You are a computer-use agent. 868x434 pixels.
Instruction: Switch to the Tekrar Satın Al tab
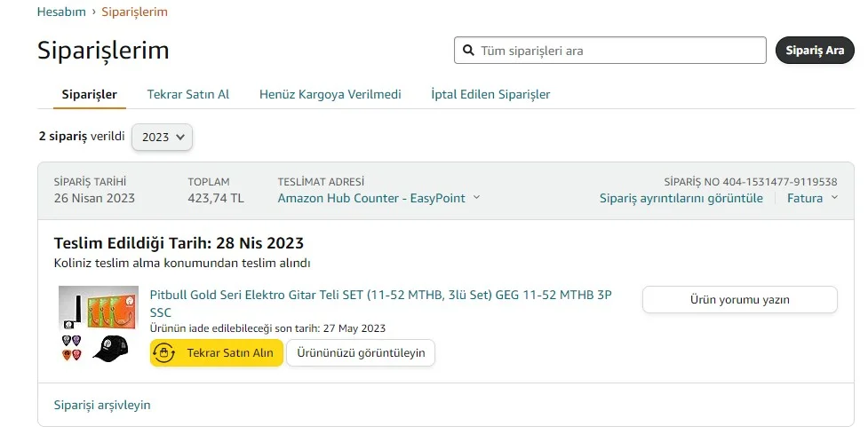coord(187,94)
